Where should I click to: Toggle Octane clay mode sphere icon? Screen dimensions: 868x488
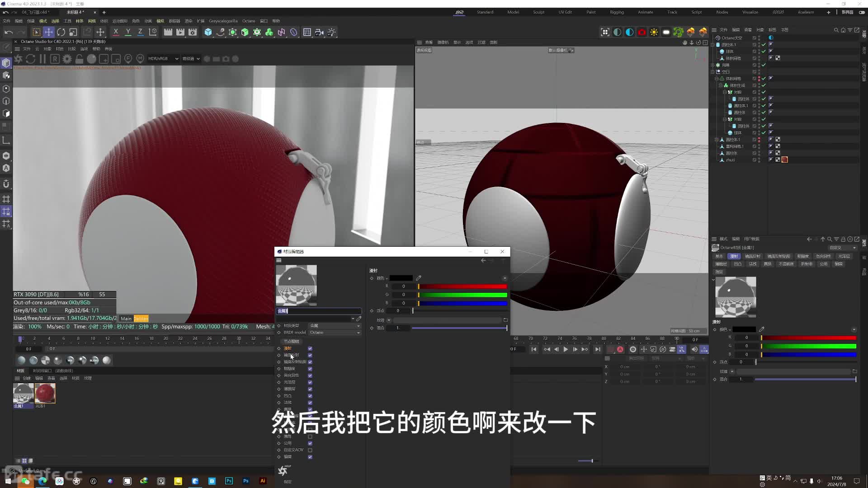pyautogui.click(x=91, y=59)
